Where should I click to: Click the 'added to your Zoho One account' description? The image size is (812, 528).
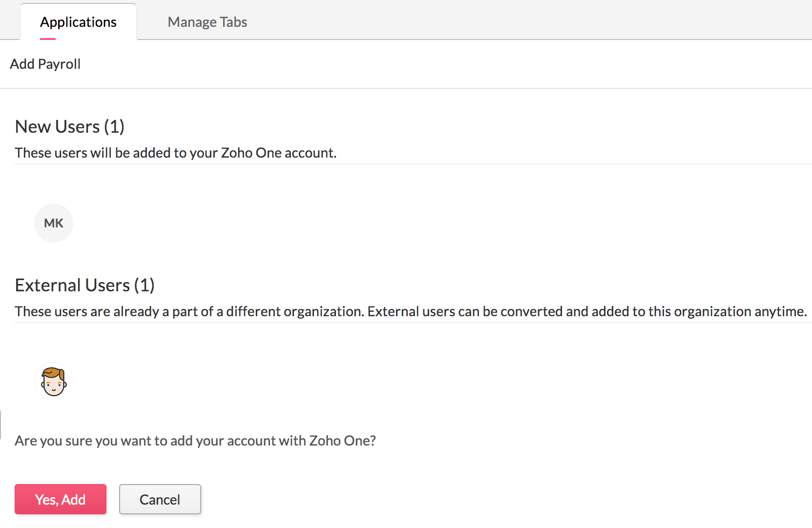point(176,153)
